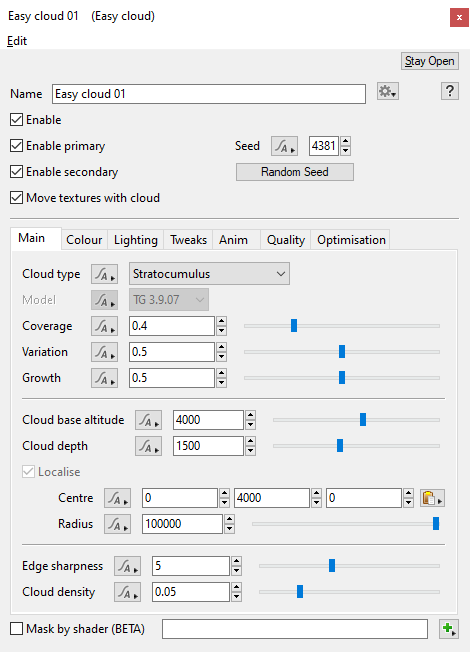The width and height of the screenshot is (470, 652).
Task: Uncheck Move textures with cloud
Action: pos(16,198)
